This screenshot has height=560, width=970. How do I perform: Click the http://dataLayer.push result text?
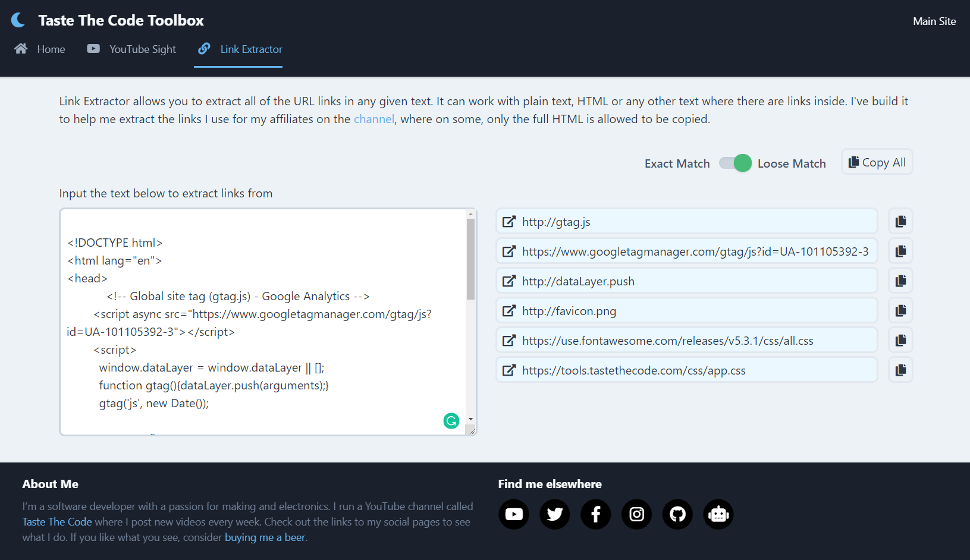(x=578, y=281)
